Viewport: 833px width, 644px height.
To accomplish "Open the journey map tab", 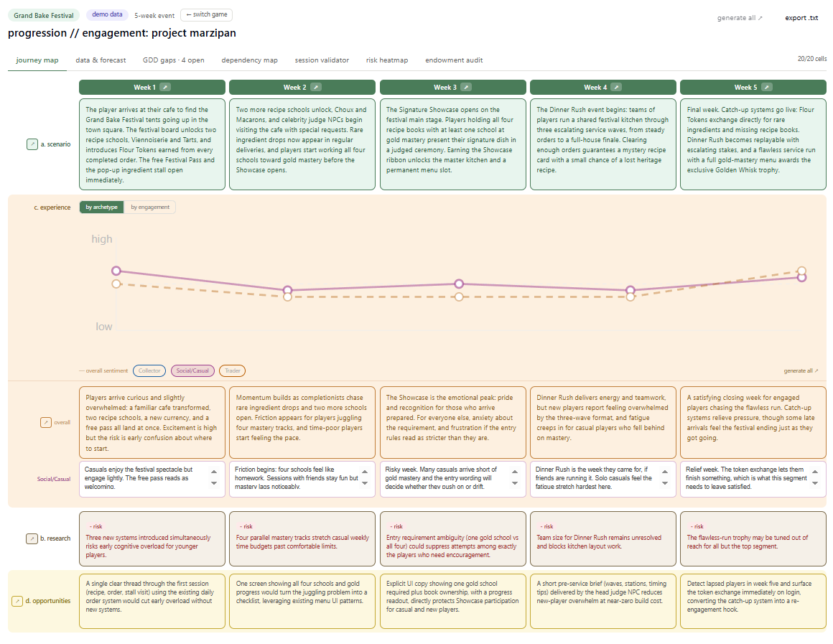I will point(37,60).
